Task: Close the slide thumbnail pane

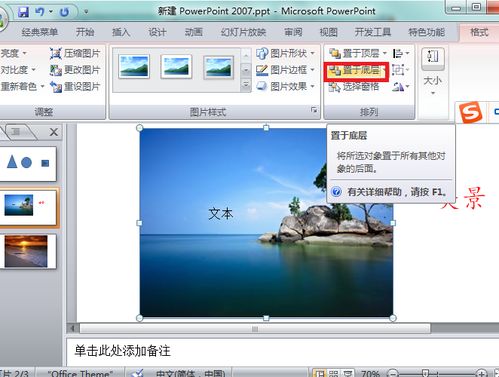Action: 54,132
